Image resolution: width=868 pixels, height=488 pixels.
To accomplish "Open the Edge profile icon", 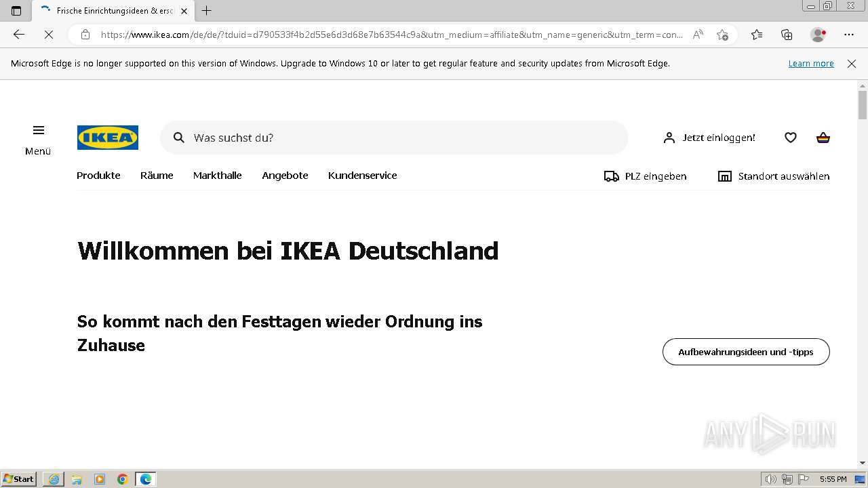I will pos(818,35).
